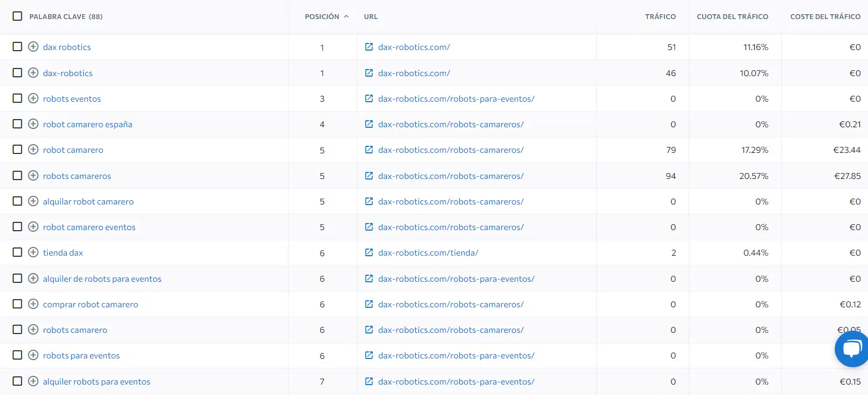Open external link icon for 'robots camareros' row
The width and height of the screenshot is (868, 396).
(369, 176)
